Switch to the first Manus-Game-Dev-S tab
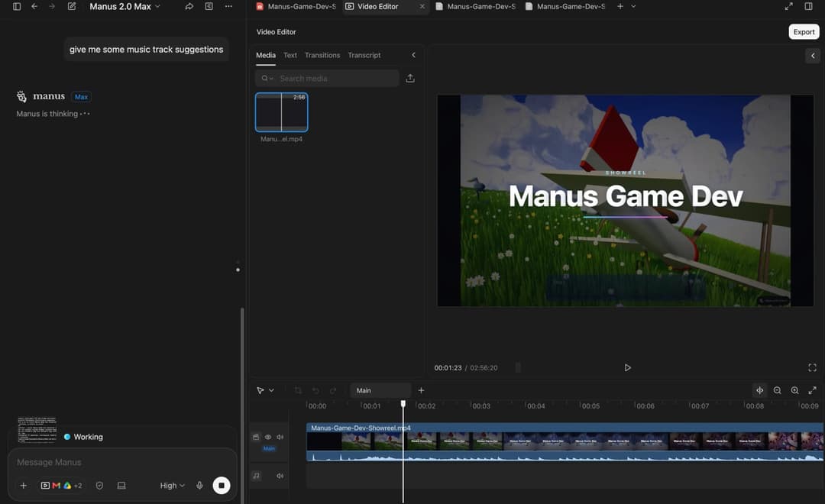The height and width of the screenshot is (504, 825). click(x=296, y=6)
